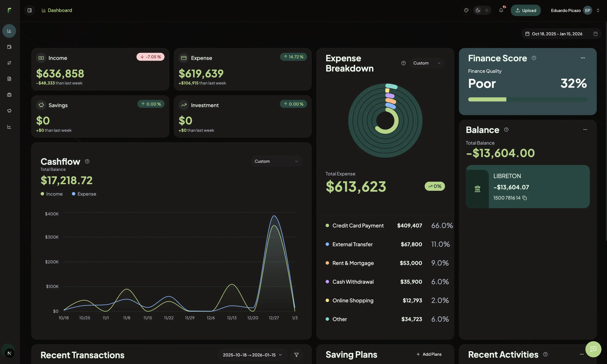Open the app logo home icon
607x364 pixels.
click(9, 10)
